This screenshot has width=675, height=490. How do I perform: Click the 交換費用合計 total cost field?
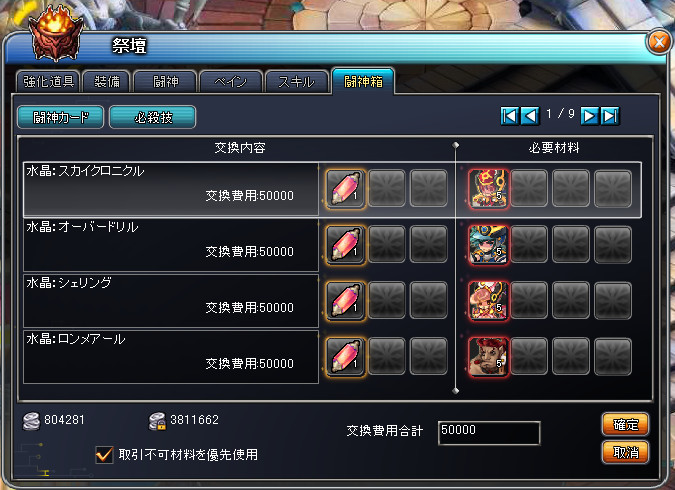click(x=489, y=433)
